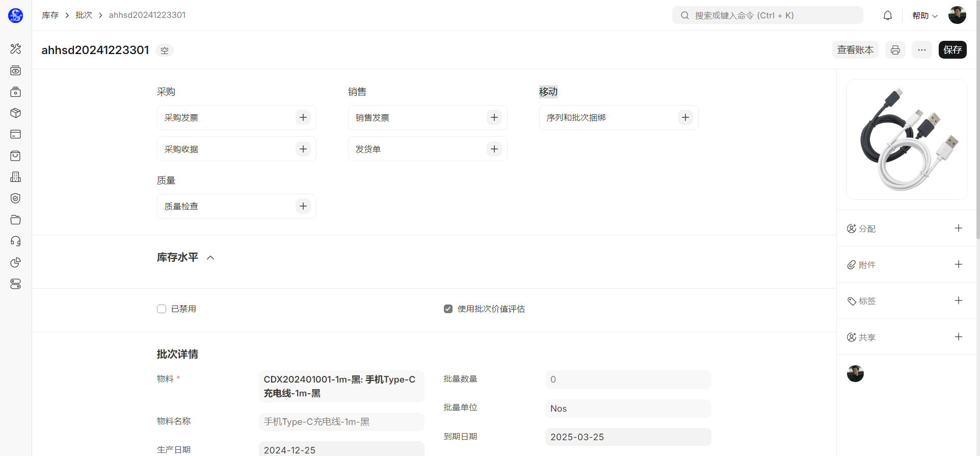This screenshot has width=980, height=456.
Task: Click the page vertical scrollbar
Action: [977, 120]
